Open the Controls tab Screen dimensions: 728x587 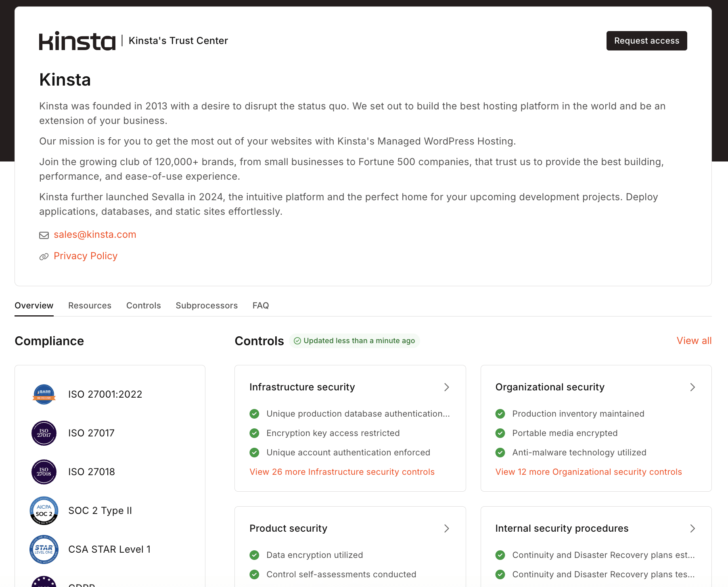[144, 306]
